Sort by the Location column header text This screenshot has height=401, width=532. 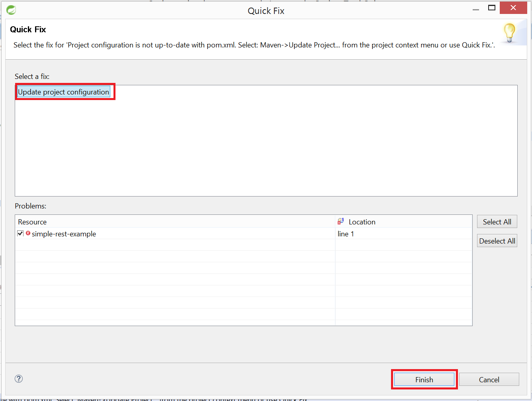(362, 222)
